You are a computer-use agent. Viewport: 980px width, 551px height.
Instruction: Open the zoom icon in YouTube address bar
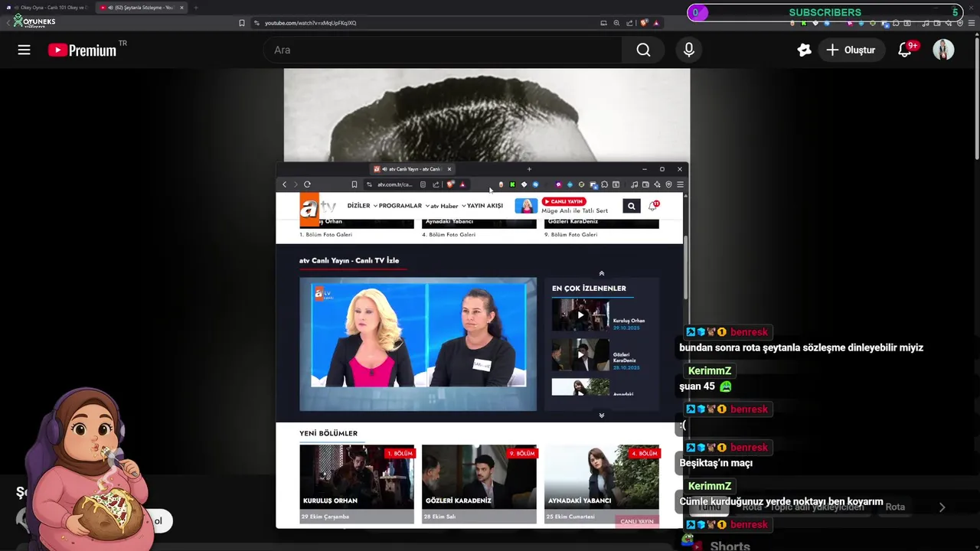click(616, 23)
